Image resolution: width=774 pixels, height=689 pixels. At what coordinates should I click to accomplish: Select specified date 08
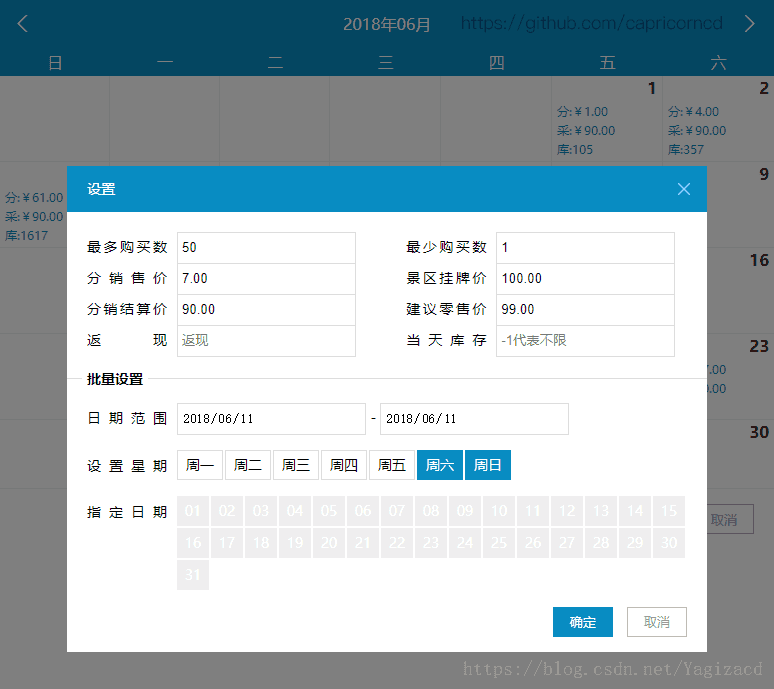[x=431, y=511]
